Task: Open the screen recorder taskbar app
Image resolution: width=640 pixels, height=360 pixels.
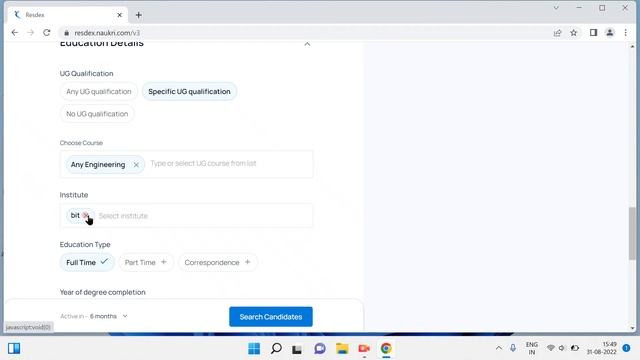Action: [364, 349]
